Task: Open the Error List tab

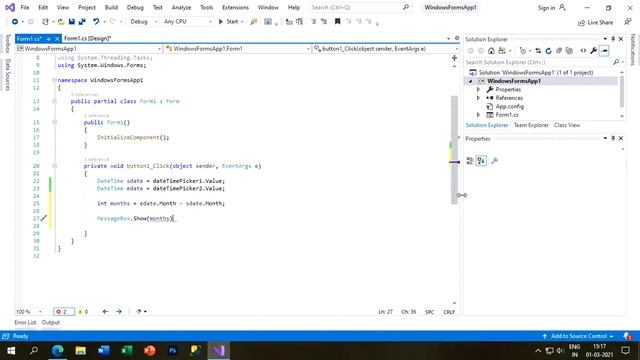Action: (x=25, y=322)
